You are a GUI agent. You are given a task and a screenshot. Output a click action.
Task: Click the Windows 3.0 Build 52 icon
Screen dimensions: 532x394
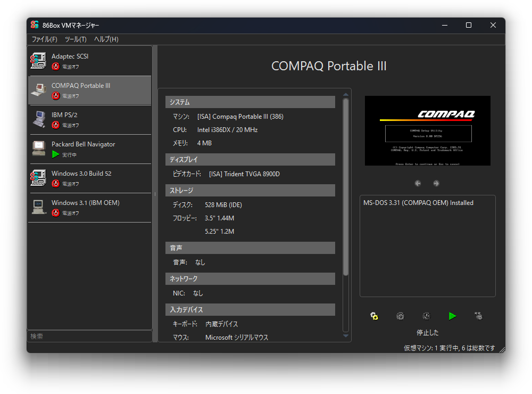(38, 178)
